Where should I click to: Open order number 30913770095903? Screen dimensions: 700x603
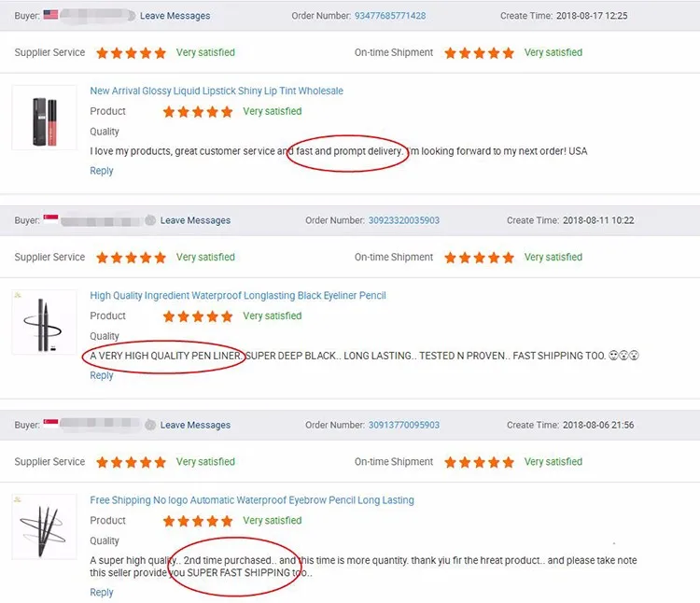[x=403, y=425]
